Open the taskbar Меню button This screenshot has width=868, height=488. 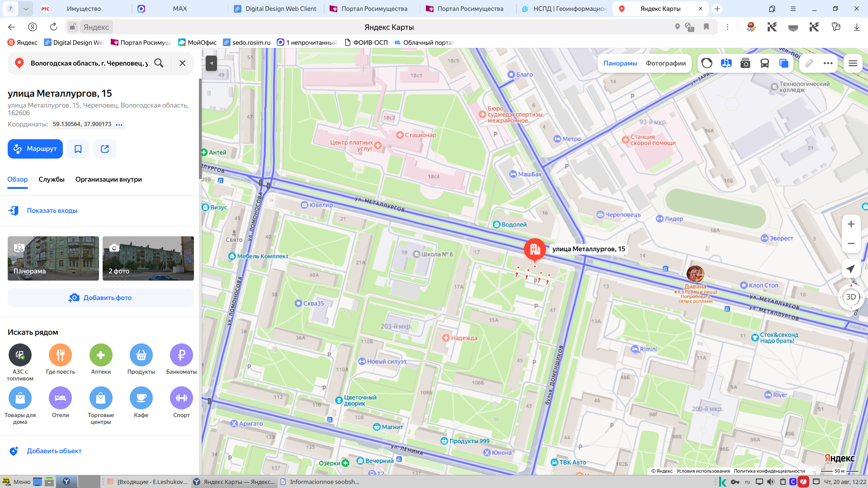coord(17,482)
